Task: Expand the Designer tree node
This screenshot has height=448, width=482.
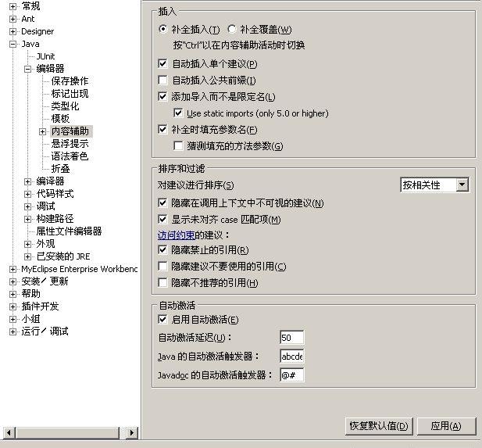Action: (12, 31)
